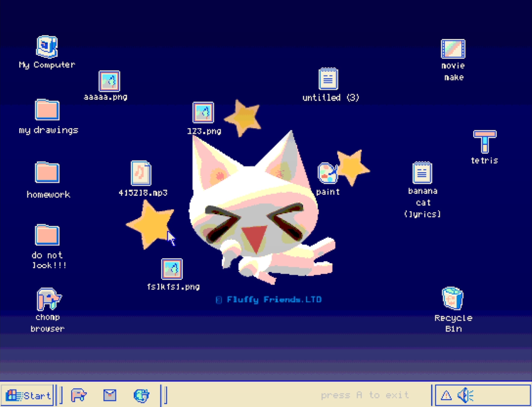Open the Paint application
Screen dimensions: 532x407
click(327, 173)
